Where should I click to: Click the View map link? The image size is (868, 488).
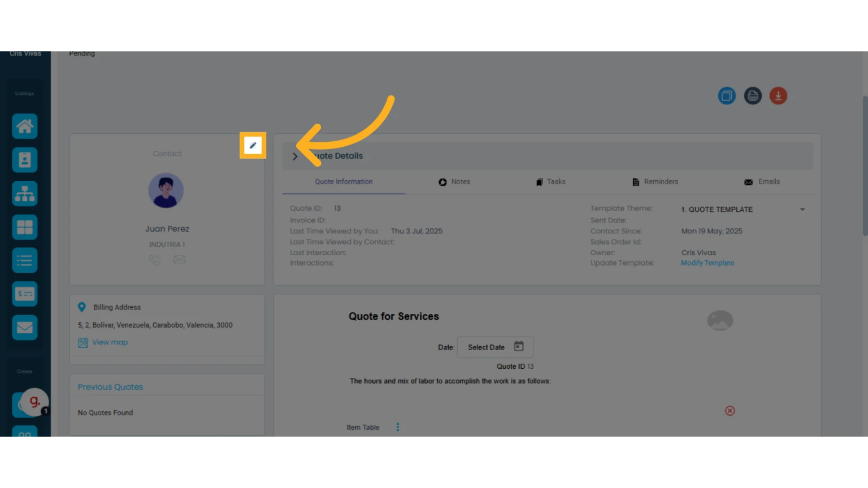tap(110, 342)
